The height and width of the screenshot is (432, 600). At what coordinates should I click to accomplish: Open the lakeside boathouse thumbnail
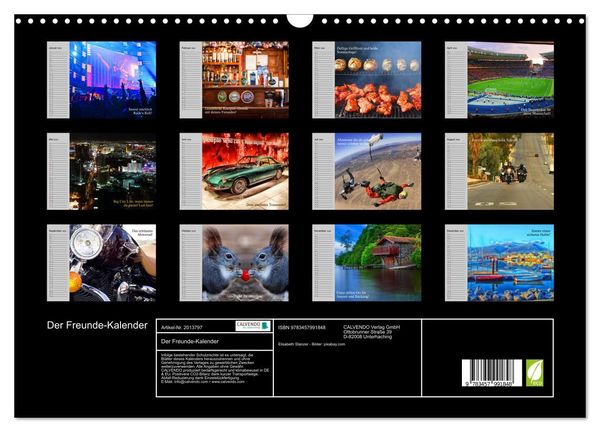pyautogui.click(x=367, y=263)
